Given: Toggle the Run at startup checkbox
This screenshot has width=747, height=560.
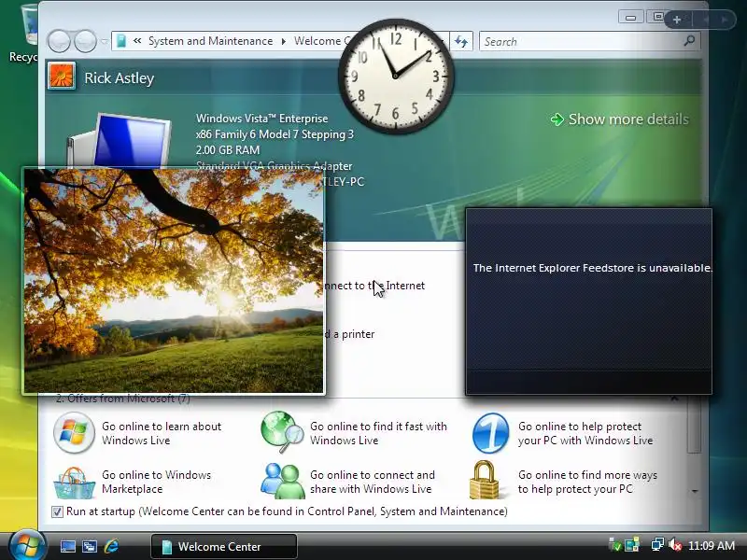Looking at the screenshot, I should tap(57, 511).
